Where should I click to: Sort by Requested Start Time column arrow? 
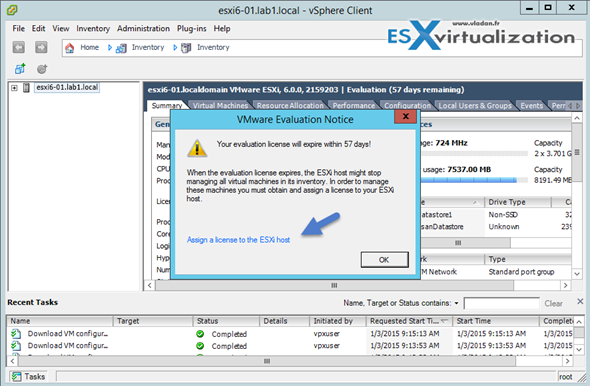[445, 321]
